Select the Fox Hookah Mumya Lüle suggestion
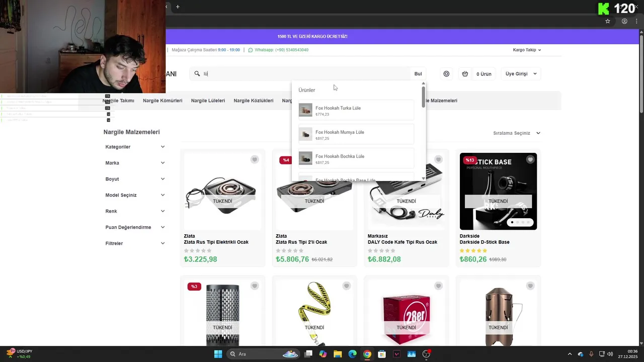 pyautogui.click(x=356, y=134)
